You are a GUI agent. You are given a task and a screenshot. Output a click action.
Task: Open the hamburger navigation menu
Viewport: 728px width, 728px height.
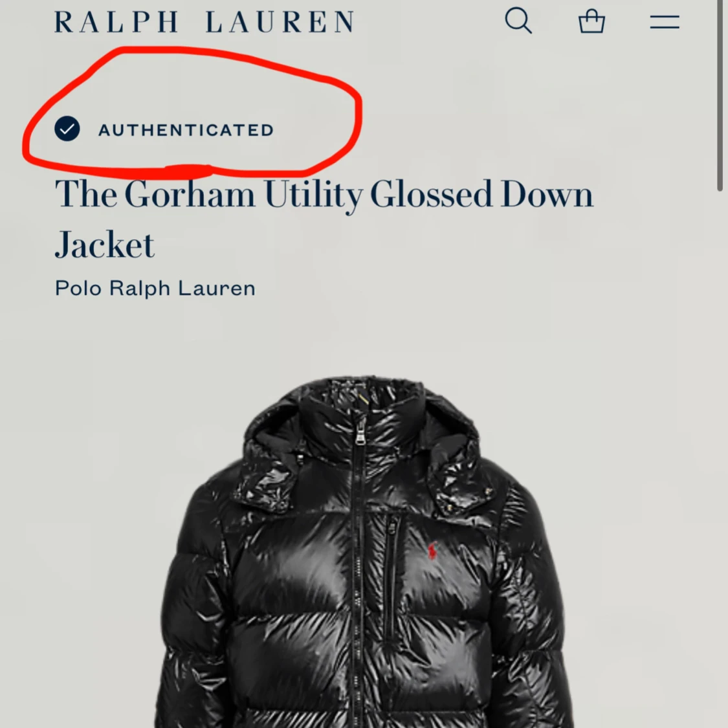coord(665,22)
